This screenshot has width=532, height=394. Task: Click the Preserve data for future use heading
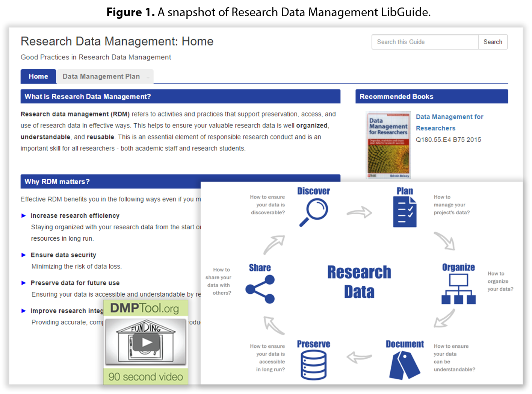(75, 283)
